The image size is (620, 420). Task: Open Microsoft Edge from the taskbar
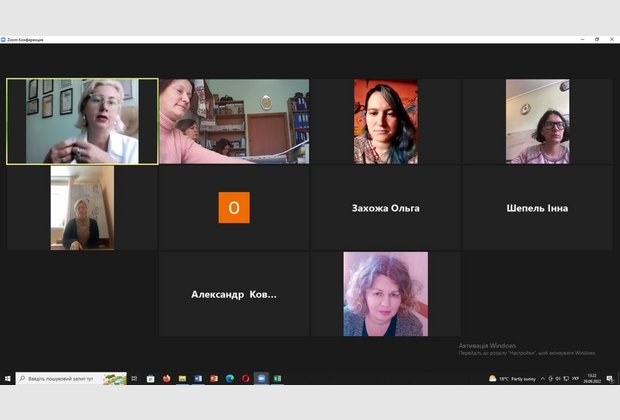229,379
